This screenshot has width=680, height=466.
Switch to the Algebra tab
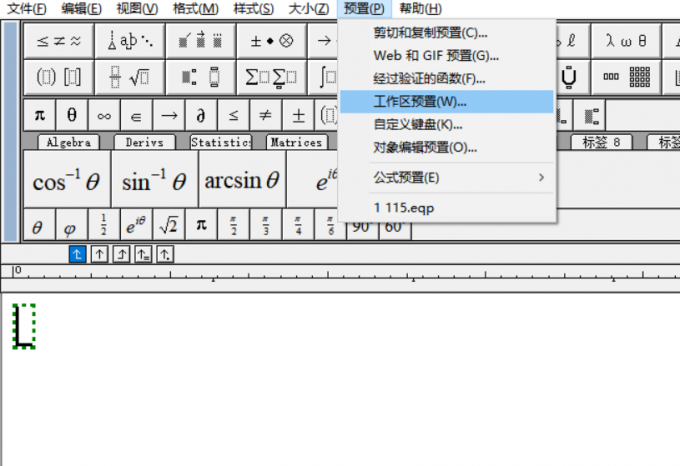(69, 142)
